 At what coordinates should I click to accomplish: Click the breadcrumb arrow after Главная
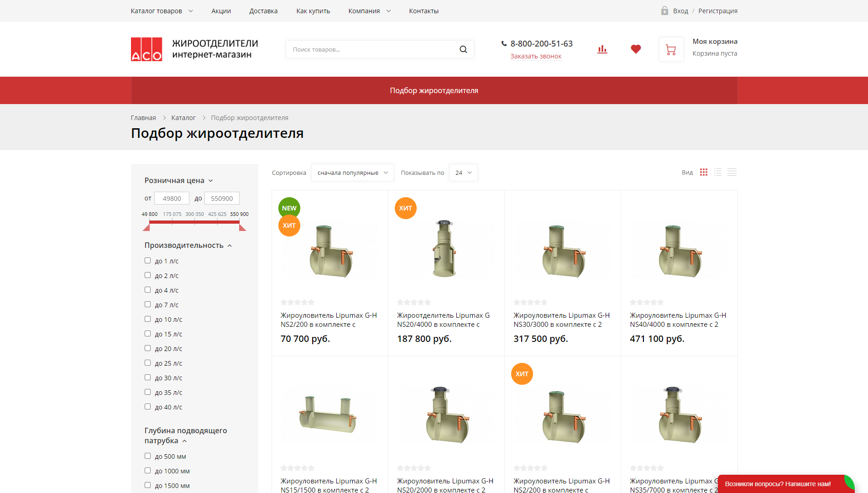tap(164, 118)
